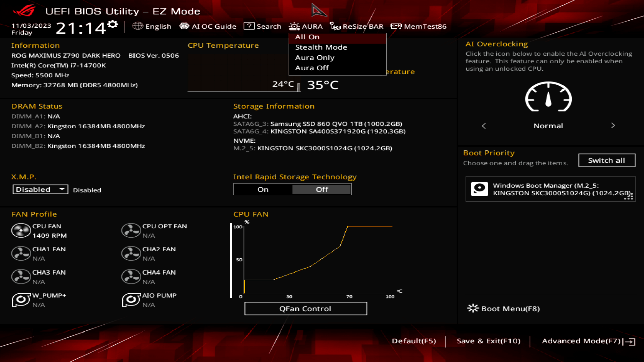
Task: Expand X.M.P. profile dropdown
Action: (39, 189)
